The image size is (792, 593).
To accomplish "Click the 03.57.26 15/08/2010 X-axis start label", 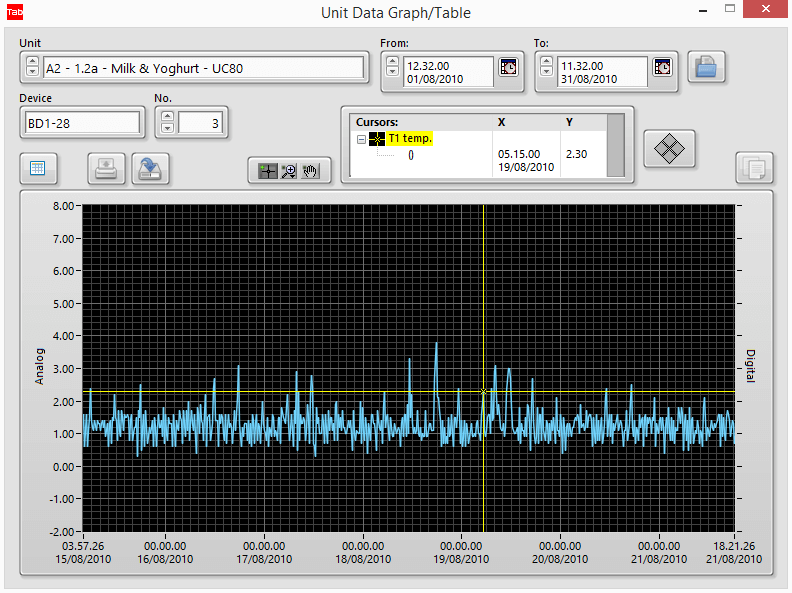I will pyautogui.click(x=83, y=553).
